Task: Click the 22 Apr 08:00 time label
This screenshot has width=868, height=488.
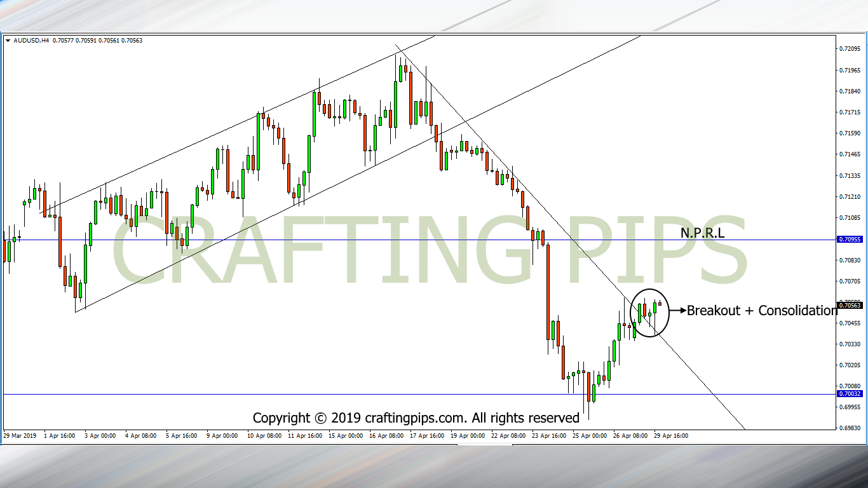Action: [508, 436]
